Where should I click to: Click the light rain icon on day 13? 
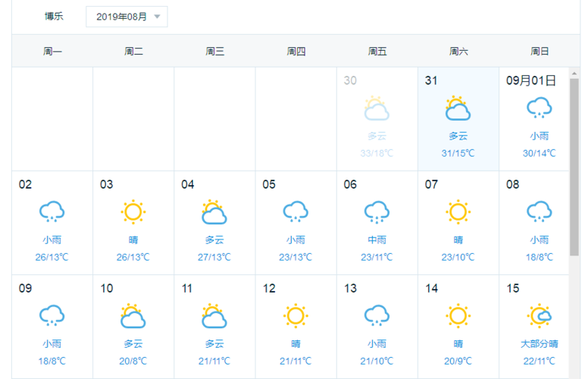pyautogui.click(x=377, y=315)
